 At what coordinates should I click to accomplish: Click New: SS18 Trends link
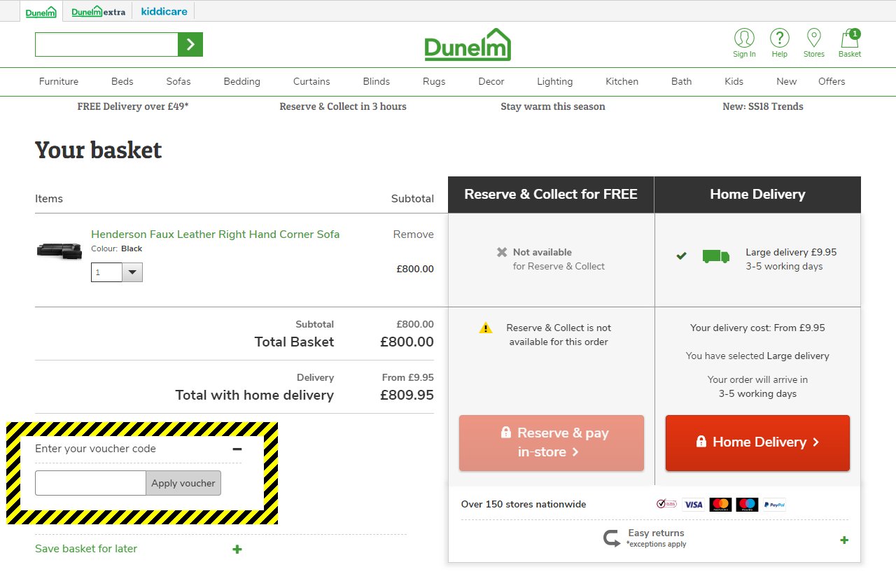[x=763, y=106]
